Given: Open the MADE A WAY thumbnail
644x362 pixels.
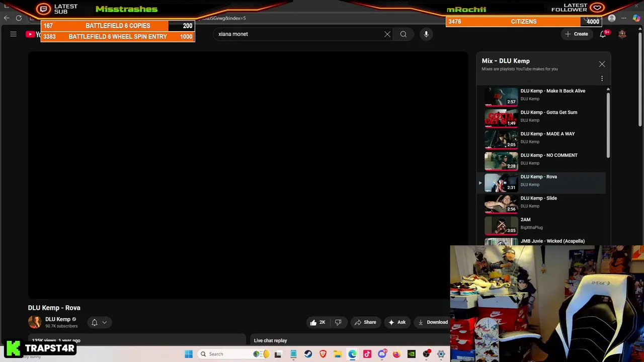Looking at the screenshot, I should [501, 140].
